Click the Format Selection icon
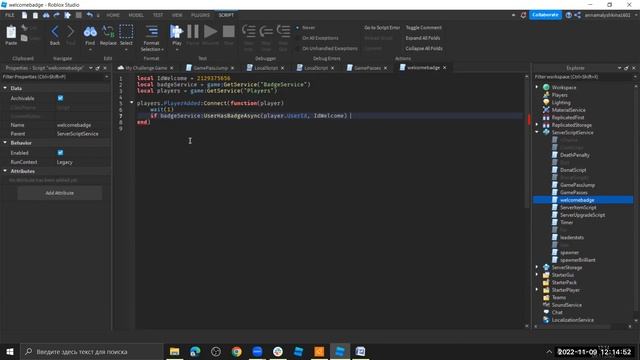The image size is (640, 360). pos(151,32)
